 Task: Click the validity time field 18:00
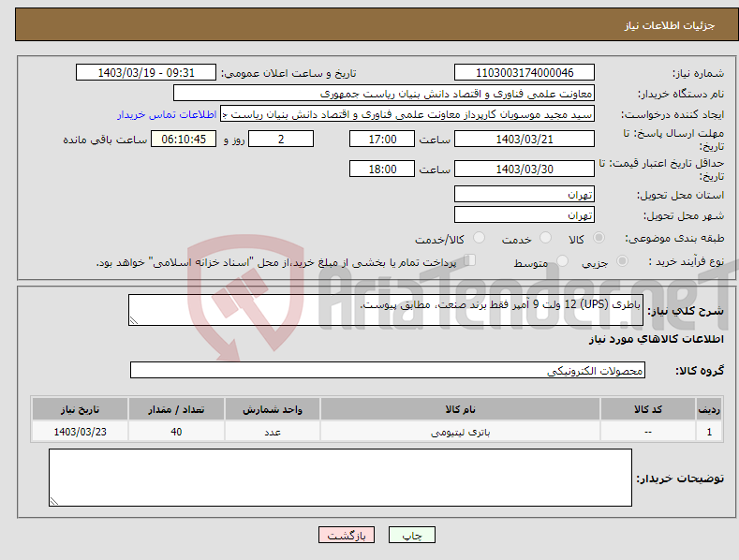pyautogui.click(x=382, y=169)
